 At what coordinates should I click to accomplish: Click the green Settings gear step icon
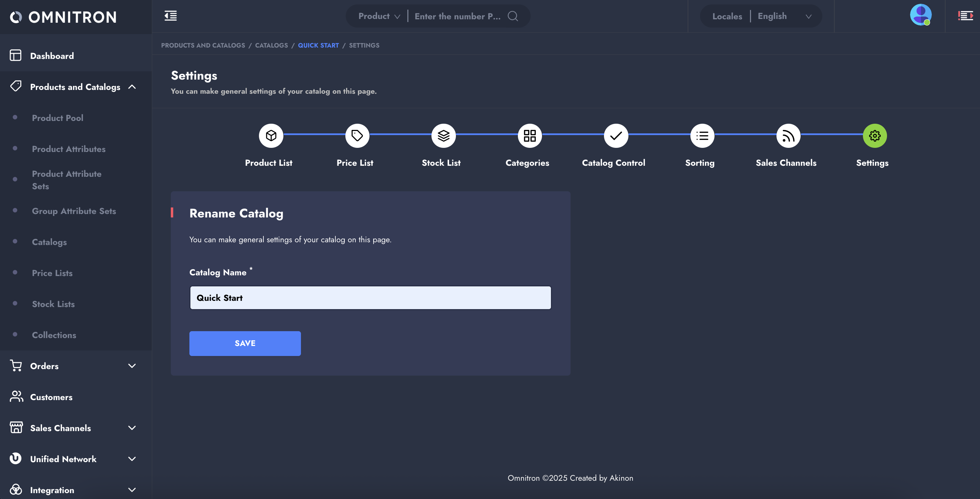[x=875, y=135]
